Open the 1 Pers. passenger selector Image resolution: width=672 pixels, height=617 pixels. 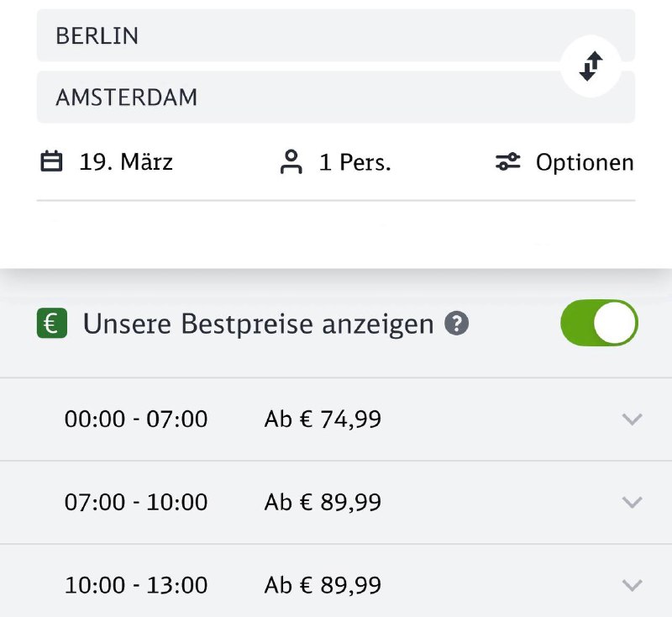354,162
